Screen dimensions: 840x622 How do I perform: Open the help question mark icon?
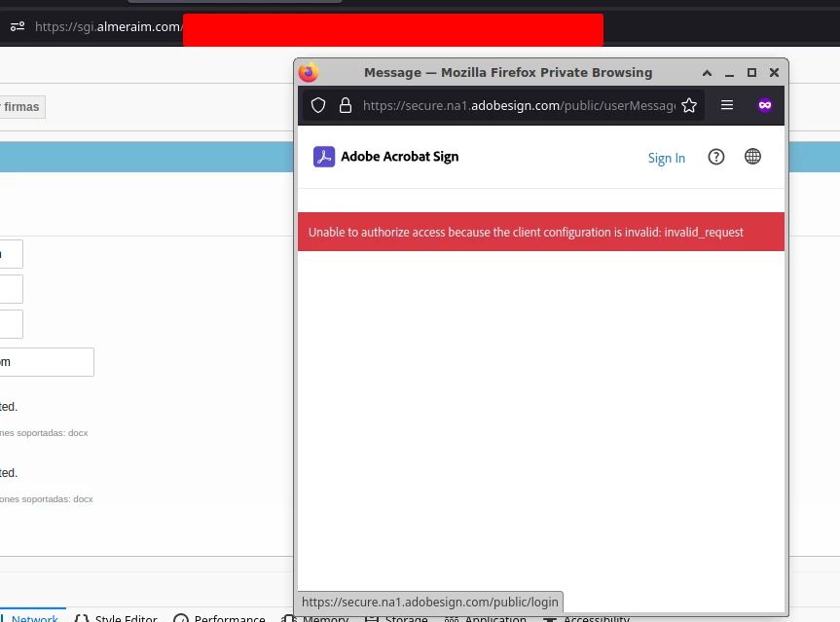tap(716, 157)
